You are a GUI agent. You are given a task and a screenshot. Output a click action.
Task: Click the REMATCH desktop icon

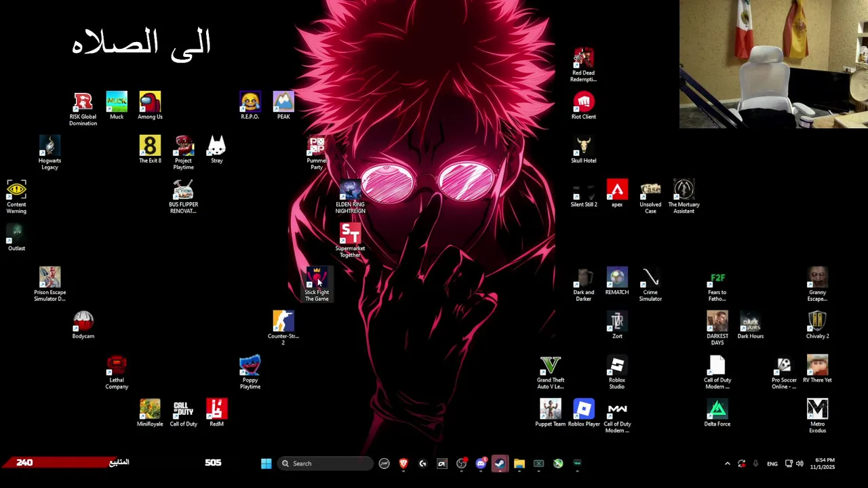(x=617, y=281)
